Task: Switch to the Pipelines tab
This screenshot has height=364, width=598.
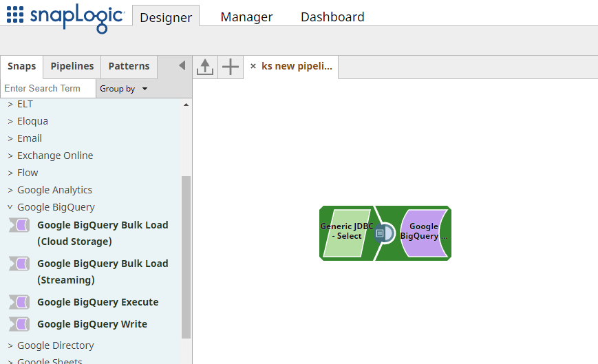Action: [x=72, y=66]
